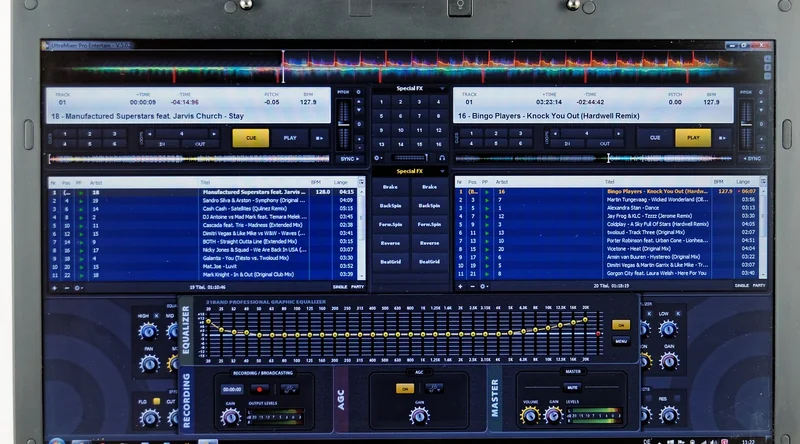Screen dimensions: 800x444
Task: Click the left deck HIGH kill K button
Action: pos(157,316)
